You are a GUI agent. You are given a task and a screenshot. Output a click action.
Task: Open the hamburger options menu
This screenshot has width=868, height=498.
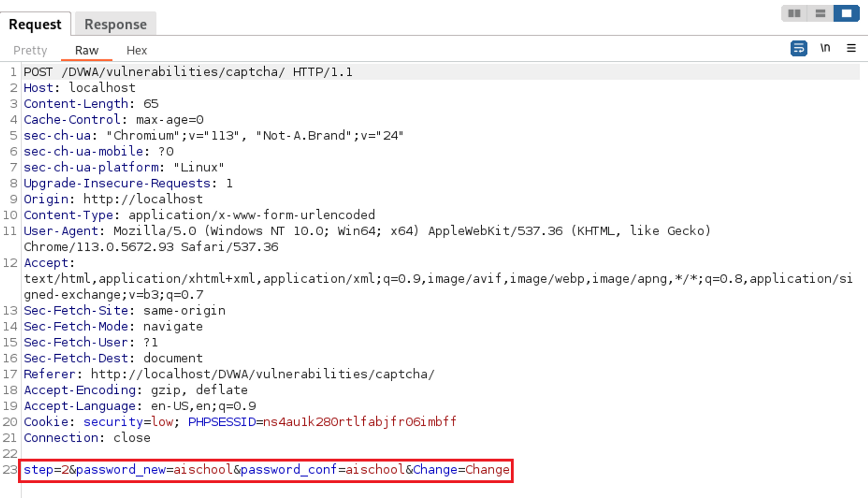(851, 48)
